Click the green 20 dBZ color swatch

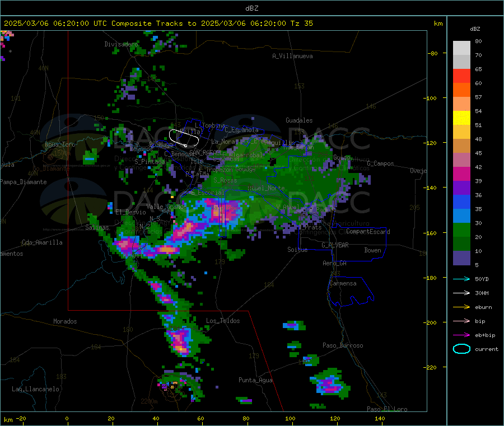point(461,230)
